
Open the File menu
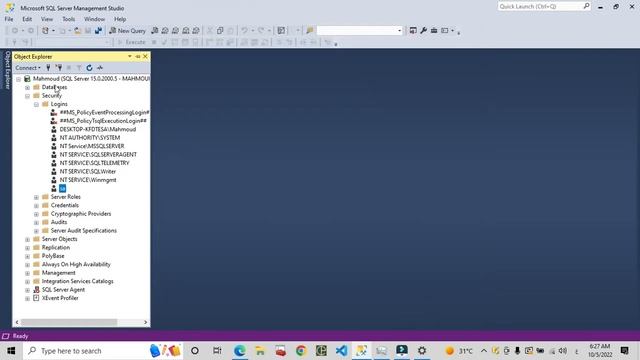pyautogui.click(x=9, y=19)
